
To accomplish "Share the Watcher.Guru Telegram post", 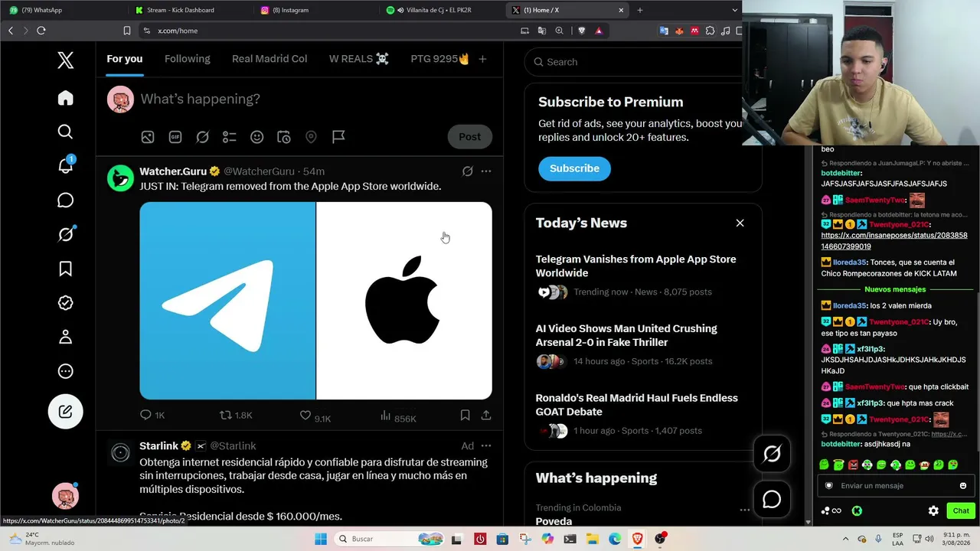I will tap(486, 416).
